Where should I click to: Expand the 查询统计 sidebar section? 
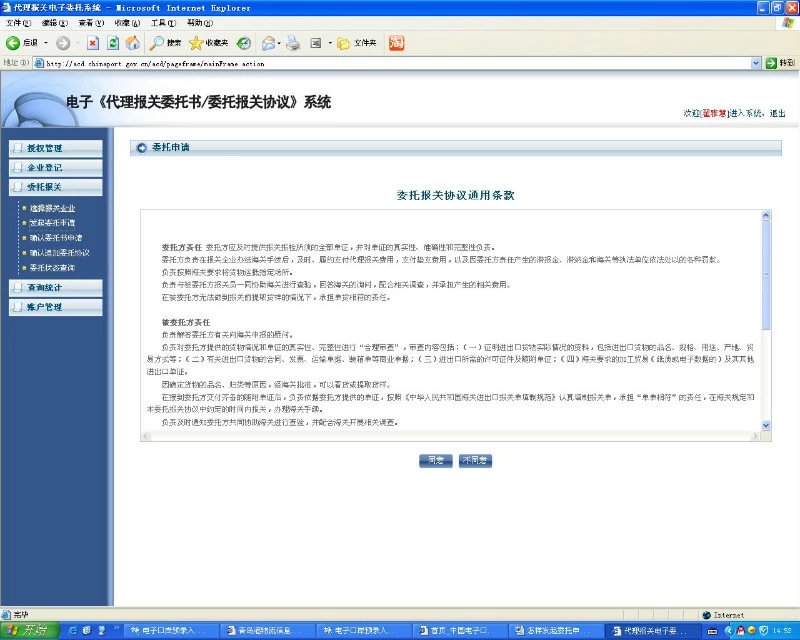[56, 288]
